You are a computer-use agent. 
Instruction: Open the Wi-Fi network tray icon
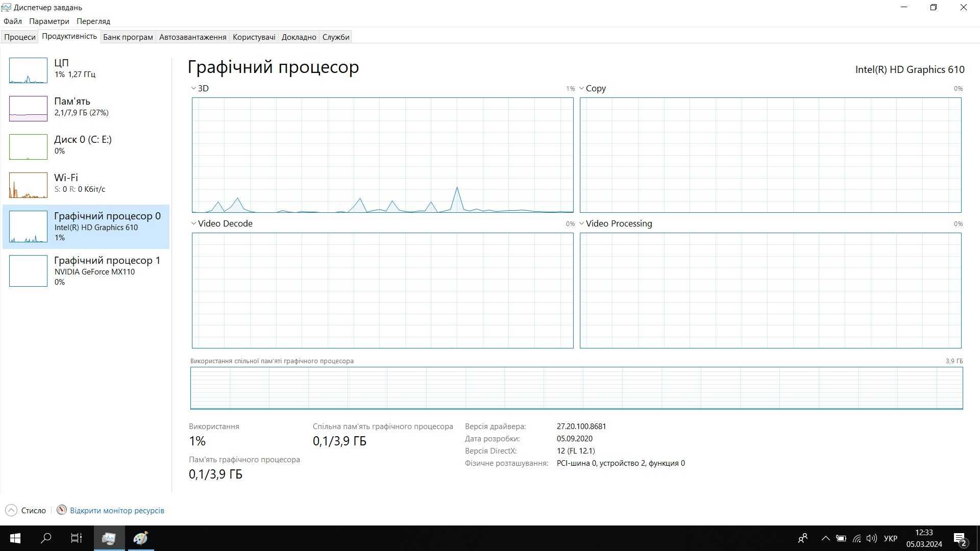pyautogui.click(x=857, y=538)
